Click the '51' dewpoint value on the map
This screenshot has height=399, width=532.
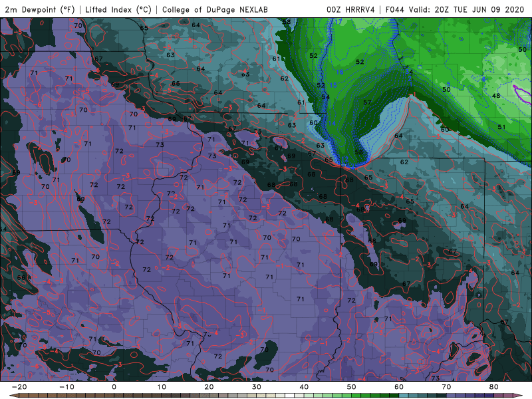pyautogui.click(x=501, y=127)
